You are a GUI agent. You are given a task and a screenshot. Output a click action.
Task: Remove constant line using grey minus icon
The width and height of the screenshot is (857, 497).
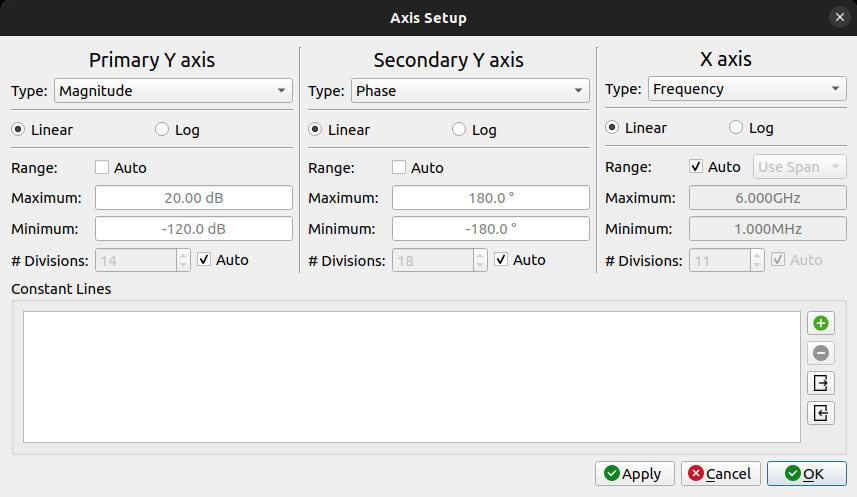[820, 353]
